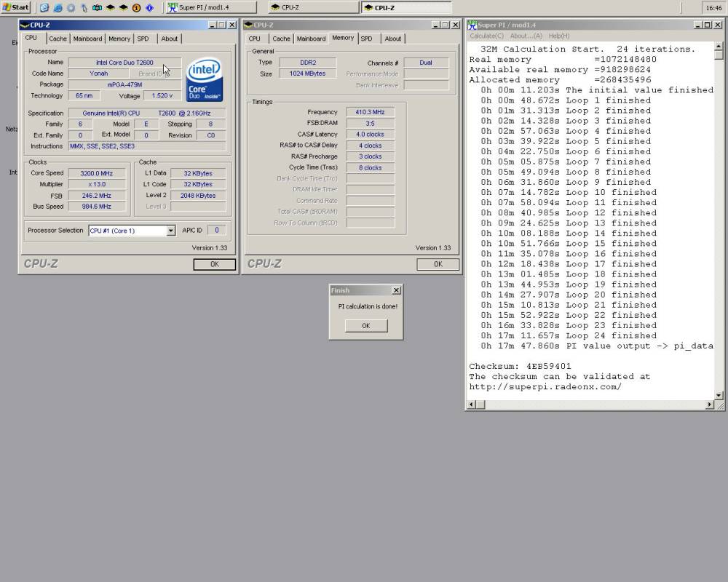Select CPU tab in left CPU-Z window
This screenshot has width=728, height=582.
[x=31, y=38]
